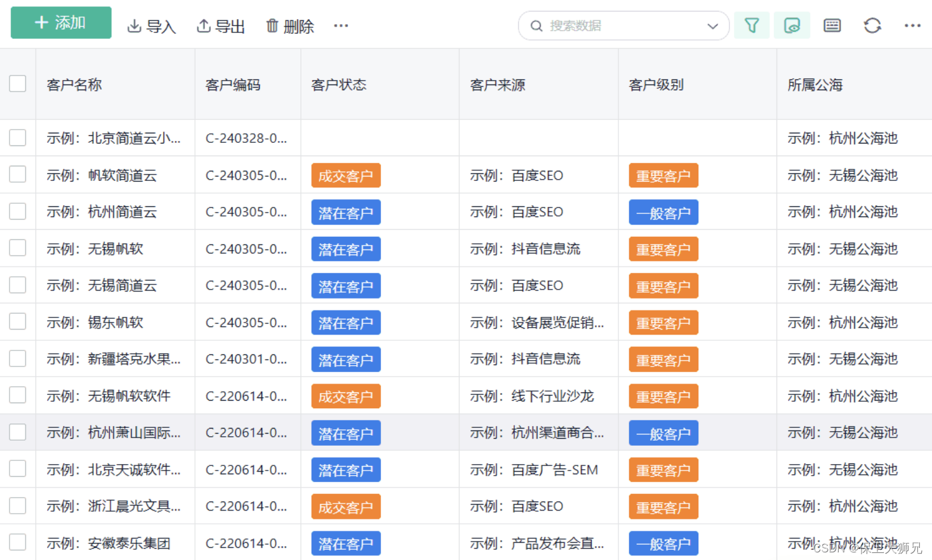The height and width of the screenshot is (560, 932).
Task: Click the code cell C-240301-0
Action: click(x=246, y=359)
